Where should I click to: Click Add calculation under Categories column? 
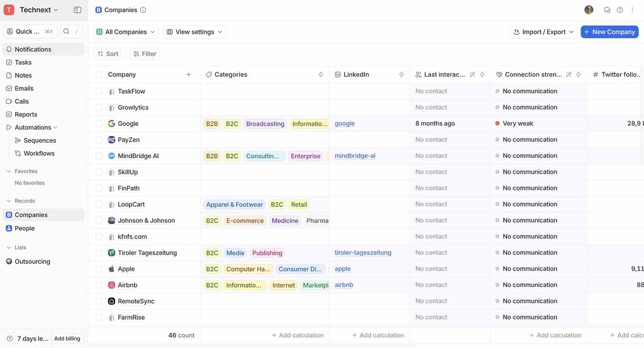(297, 335)
